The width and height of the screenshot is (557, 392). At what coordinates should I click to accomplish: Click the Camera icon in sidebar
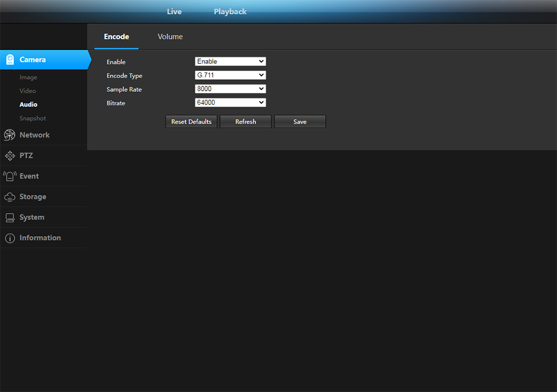(x=10, y=60)
